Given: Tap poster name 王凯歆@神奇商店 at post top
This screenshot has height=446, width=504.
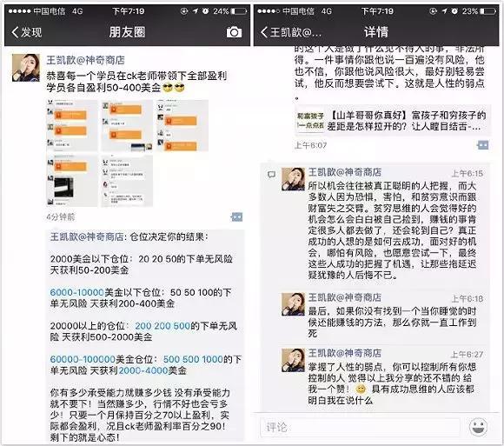Looking at the screenshot, I should 85,60.
